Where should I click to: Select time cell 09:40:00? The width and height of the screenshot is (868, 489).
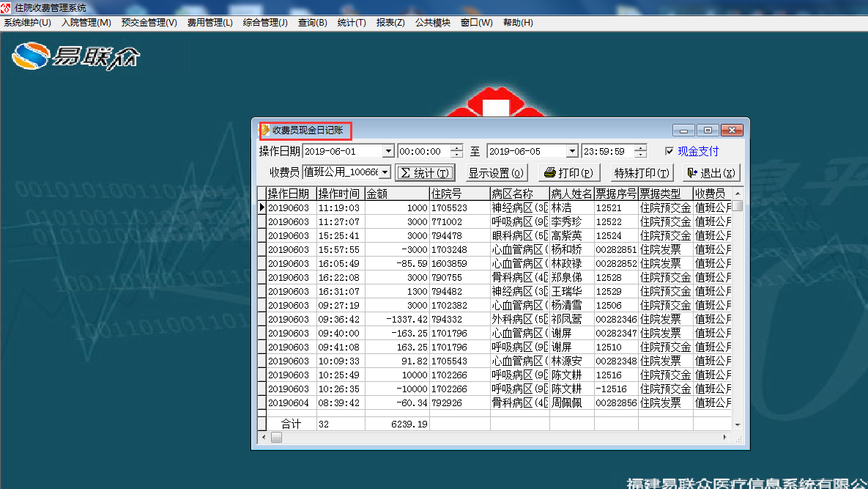pos(341,333)
